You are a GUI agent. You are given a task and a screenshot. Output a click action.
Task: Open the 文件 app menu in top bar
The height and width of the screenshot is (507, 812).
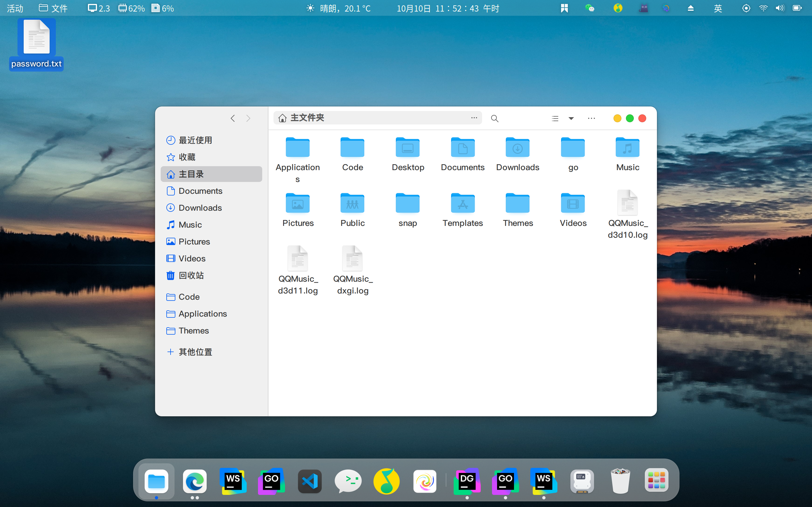pos(53,8)
